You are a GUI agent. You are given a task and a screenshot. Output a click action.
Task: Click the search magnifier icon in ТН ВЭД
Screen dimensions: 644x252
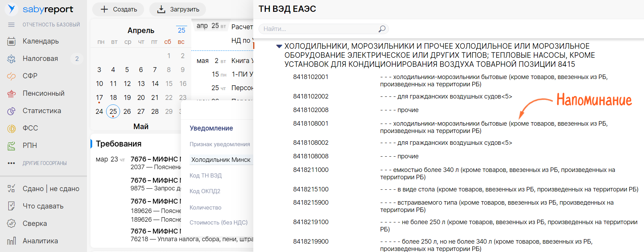tap(382, 29)
